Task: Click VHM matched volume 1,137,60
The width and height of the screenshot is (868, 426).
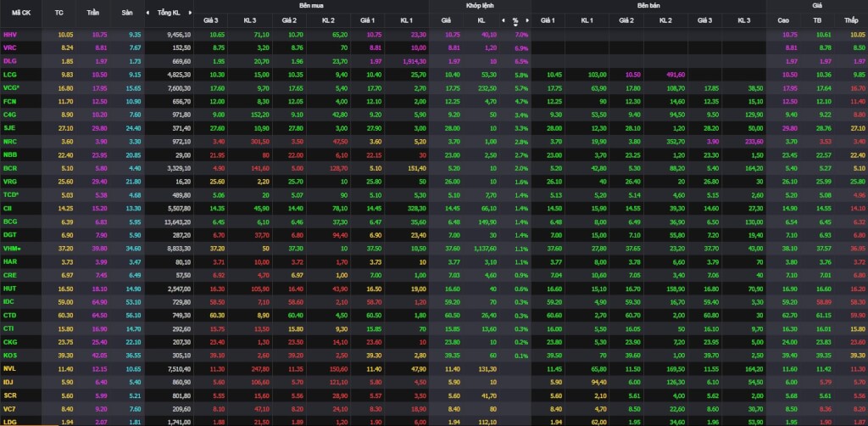Action: [486, 248]
